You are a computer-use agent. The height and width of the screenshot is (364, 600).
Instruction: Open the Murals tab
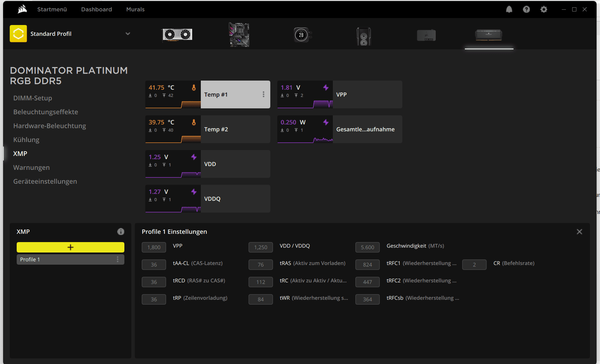point(135,9)
